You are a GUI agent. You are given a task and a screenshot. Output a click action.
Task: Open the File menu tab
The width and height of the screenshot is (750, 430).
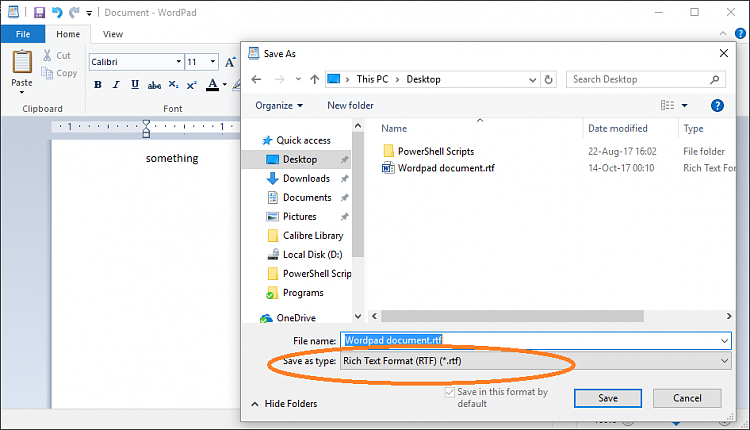point(22,34)
